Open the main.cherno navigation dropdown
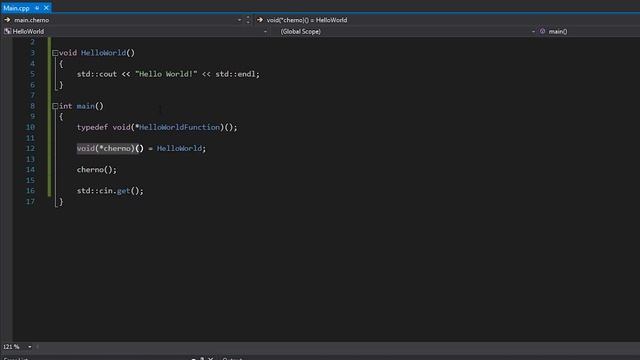The height and width of the screenshot is (360, 640). click(x=122, y=20)
